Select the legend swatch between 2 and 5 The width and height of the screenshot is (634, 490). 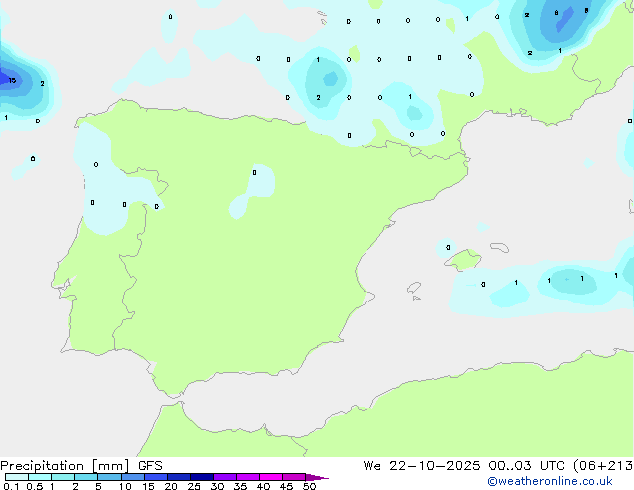(86, 477)
